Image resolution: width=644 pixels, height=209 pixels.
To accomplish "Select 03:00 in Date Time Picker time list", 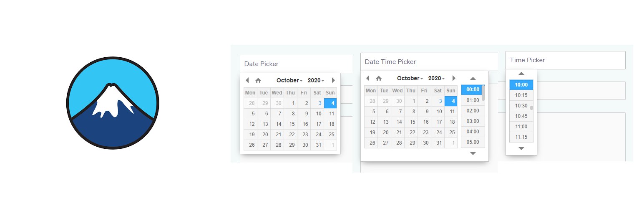I will (473, 121).
